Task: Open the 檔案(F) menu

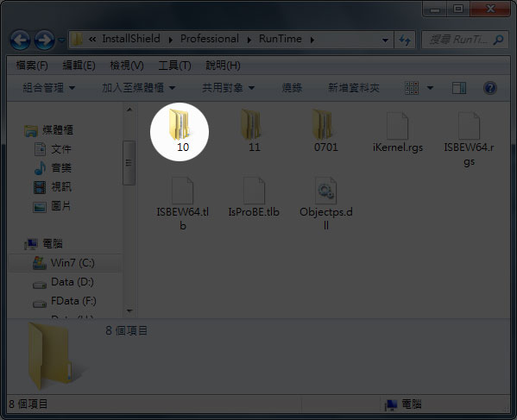Action: click(x=32, y=66)
